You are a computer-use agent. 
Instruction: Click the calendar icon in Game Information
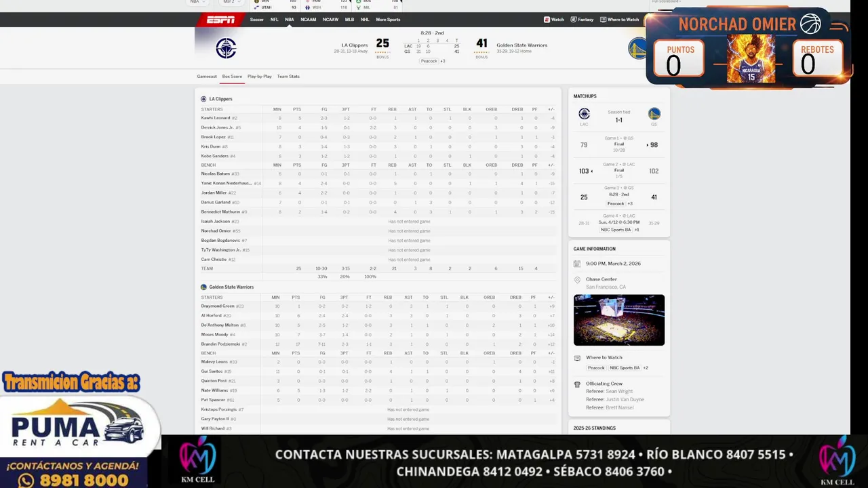click(577, 264)
